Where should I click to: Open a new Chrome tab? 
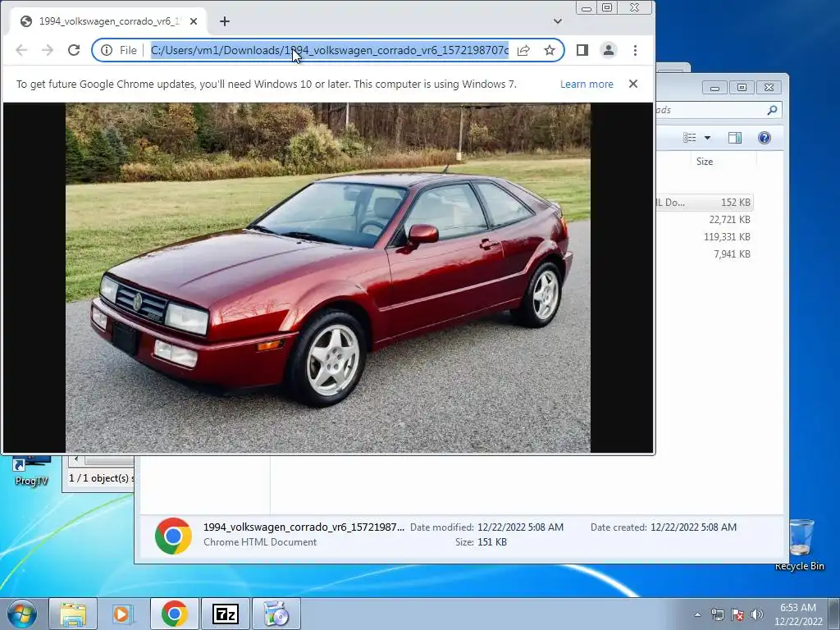pos(225,21)
